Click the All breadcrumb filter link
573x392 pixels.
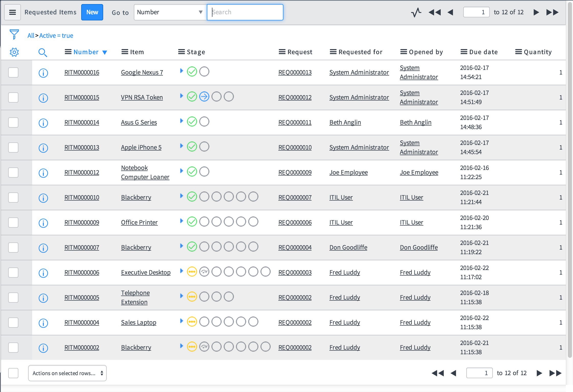pyautogui.click(x=31, y=35)
